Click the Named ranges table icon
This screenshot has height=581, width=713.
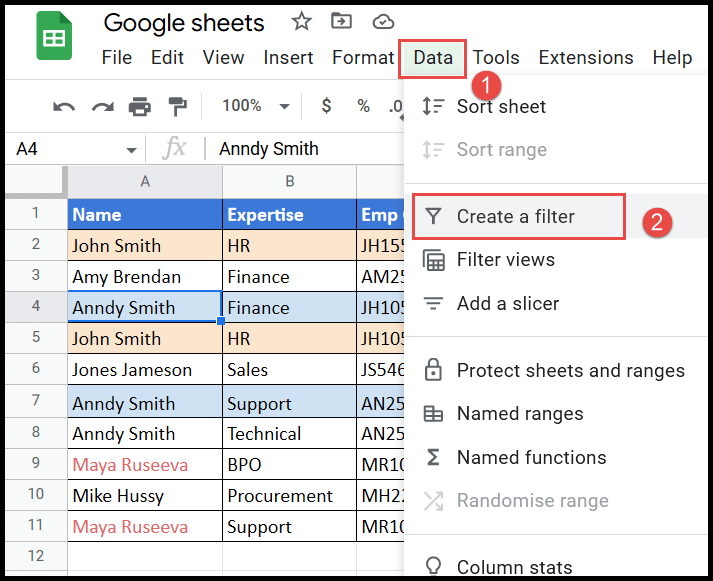433,414
